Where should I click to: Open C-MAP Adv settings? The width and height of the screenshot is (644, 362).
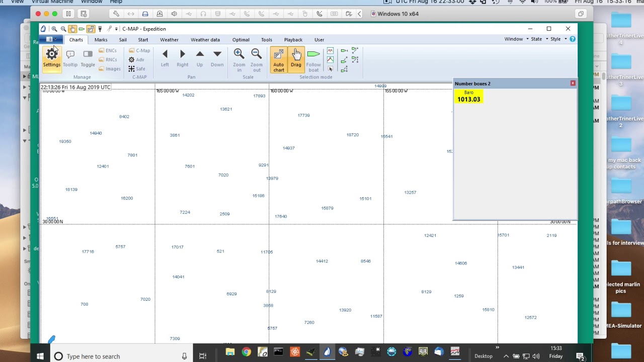pos(136,60)
